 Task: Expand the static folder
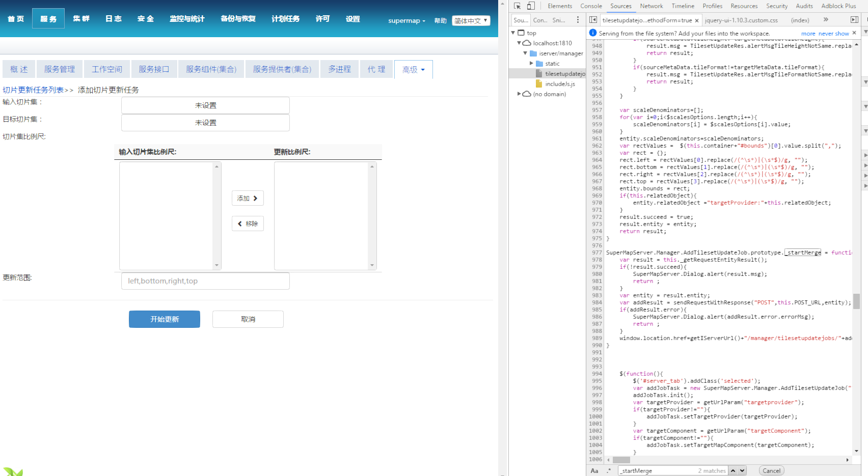(531, 64)
